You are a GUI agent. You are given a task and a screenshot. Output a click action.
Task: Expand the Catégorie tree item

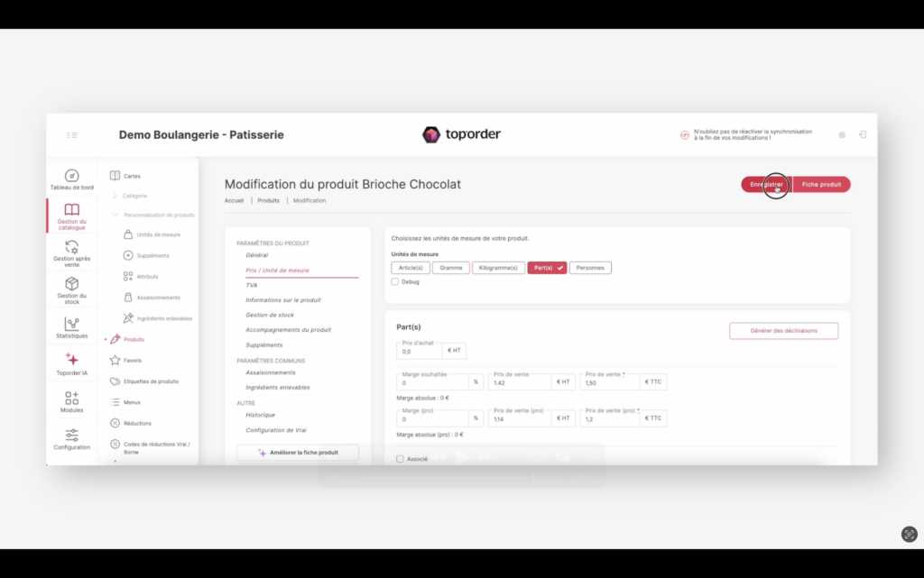pos(115,196)
